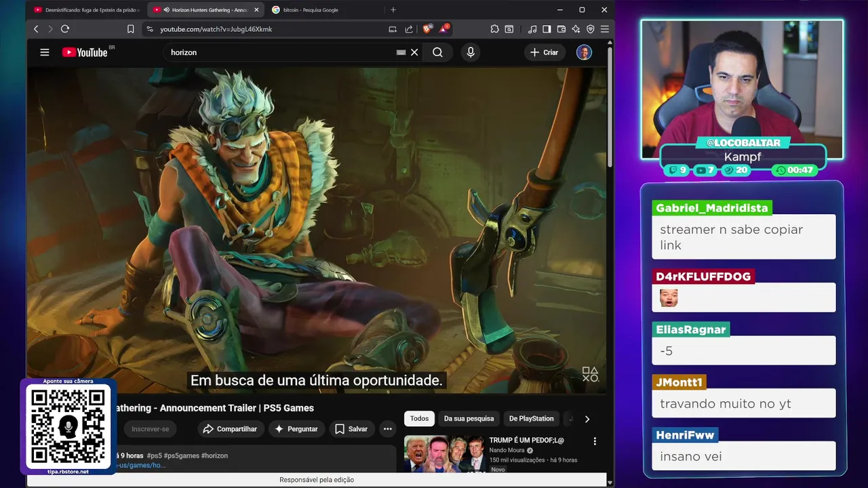868x488 pixels.
Task: Open the browser main menu
Action: point(604,29)
